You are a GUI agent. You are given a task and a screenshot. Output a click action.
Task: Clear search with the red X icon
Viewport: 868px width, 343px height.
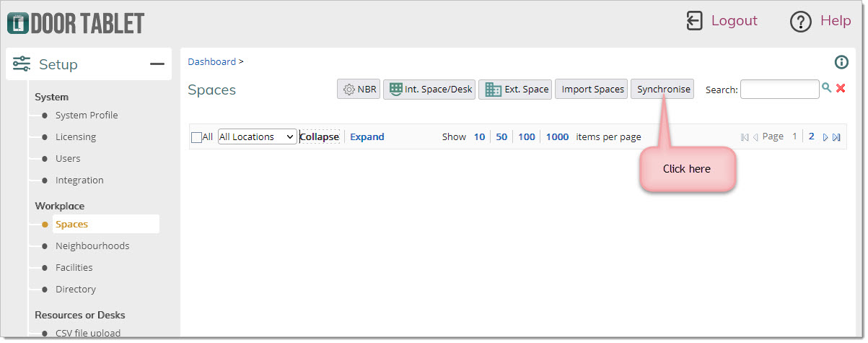point(841,88)
